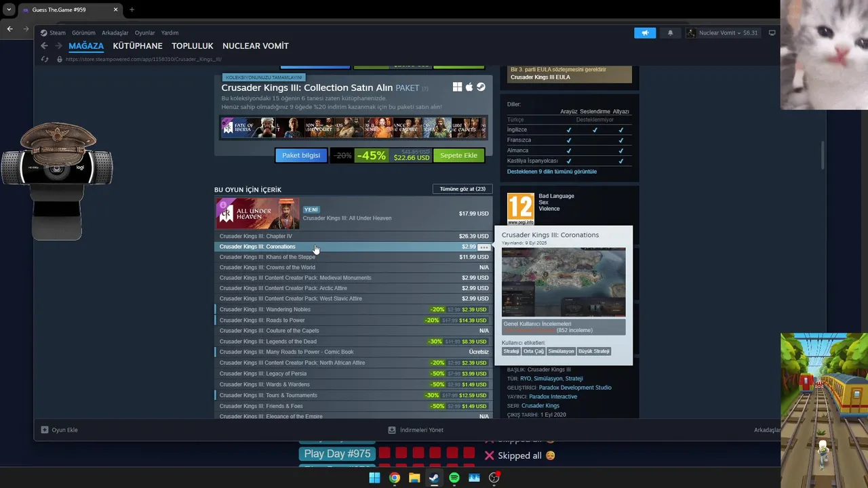Click the Paket bilgisi button
Screen dimensions: 868x488
[x=301, y=155]
